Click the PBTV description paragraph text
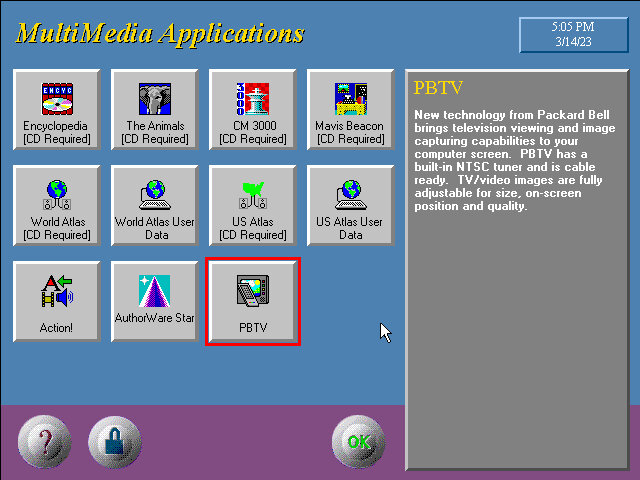This screenshot has height=480, width=640. (514, 160)
